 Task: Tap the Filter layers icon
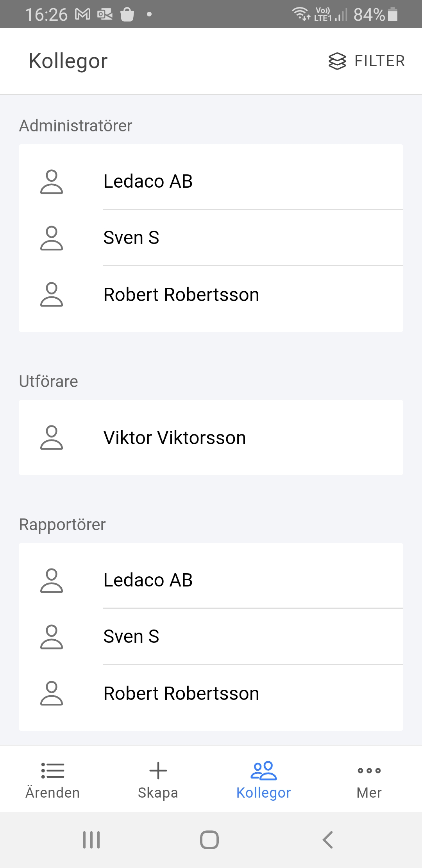coord(337,61)
